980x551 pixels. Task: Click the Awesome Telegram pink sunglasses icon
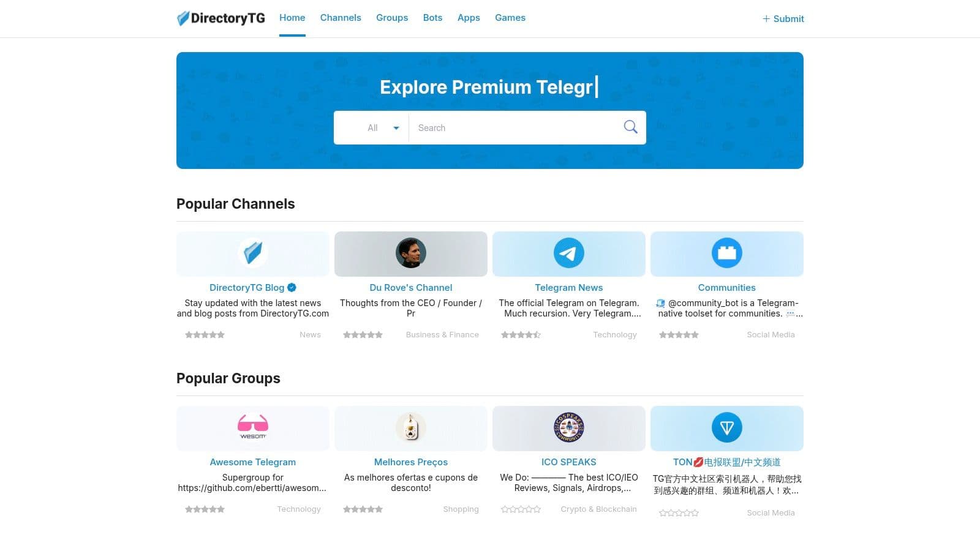[252, 427]
